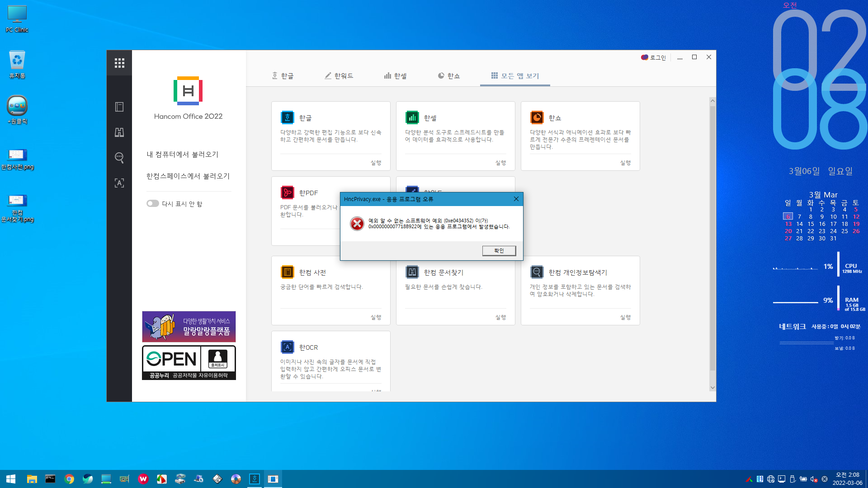Click the app list scrollbar down arrow
Screen dimensions: 868x488
pyautogui.click(x=712, y=388)
